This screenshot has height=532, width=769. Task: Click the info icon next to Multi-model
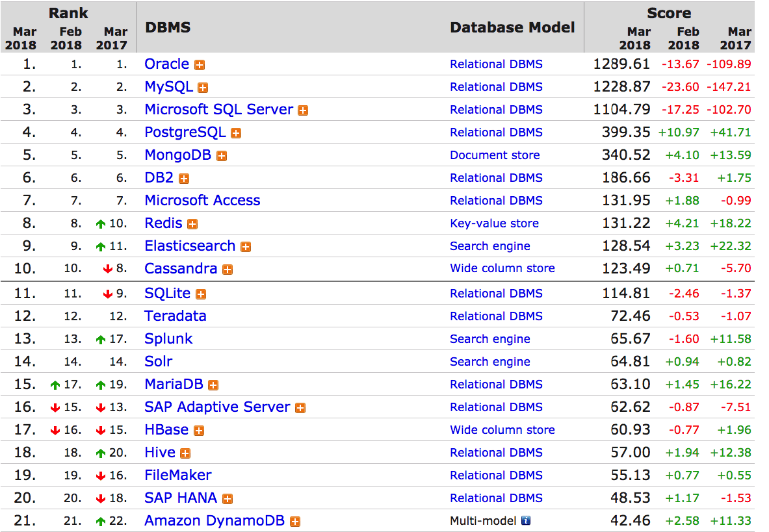[x=526, y=520]
